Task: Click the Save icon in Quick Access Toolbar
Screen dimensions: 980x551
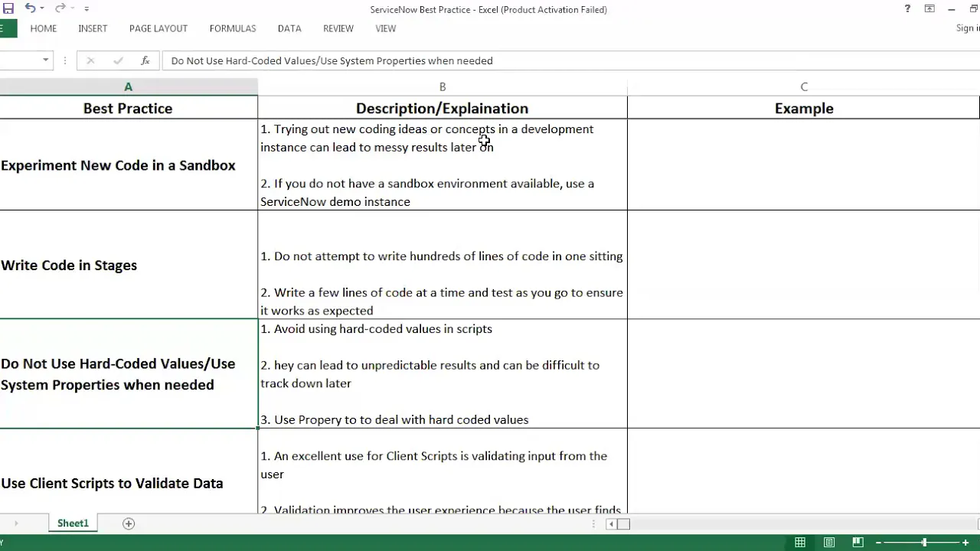Action: (x=8, y=8)
